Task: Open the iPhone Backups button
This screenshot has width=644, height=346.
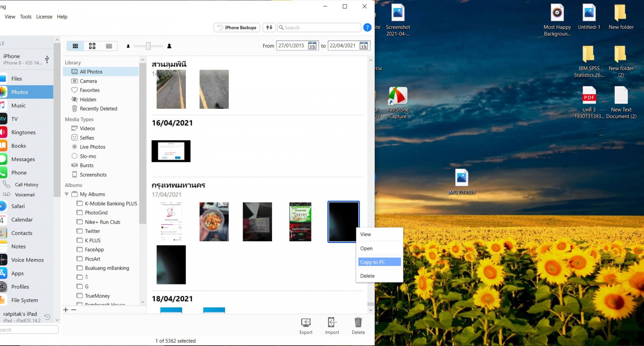Action: click(x=237, y=27)
